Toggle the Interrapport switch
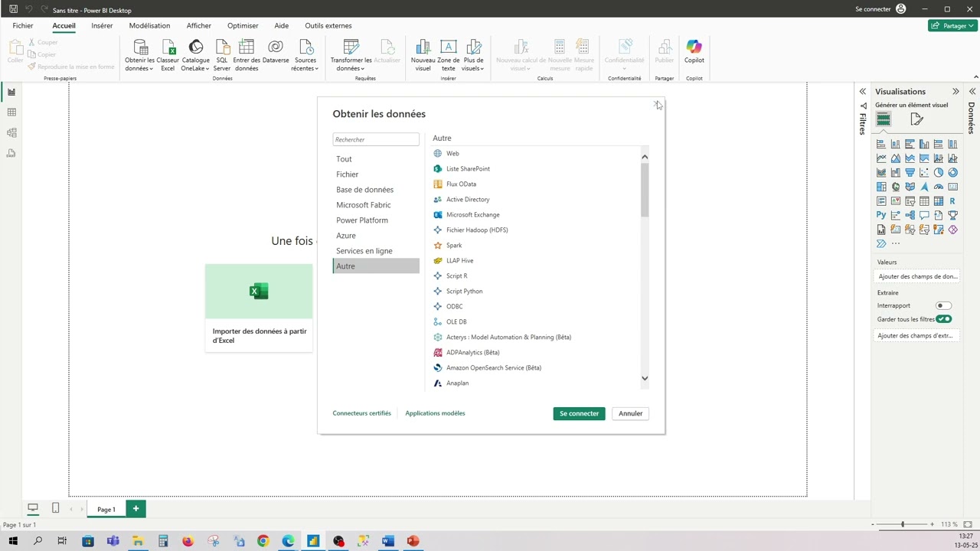 tap(944, 305)
